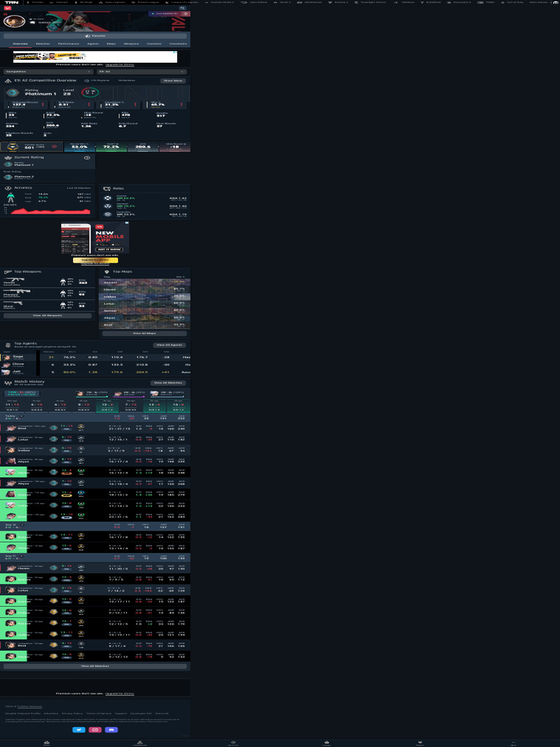Open the Discord social icon in footer
Image resolution: width=560 pixels, height=747 pixels.
(x=112, y=729)
